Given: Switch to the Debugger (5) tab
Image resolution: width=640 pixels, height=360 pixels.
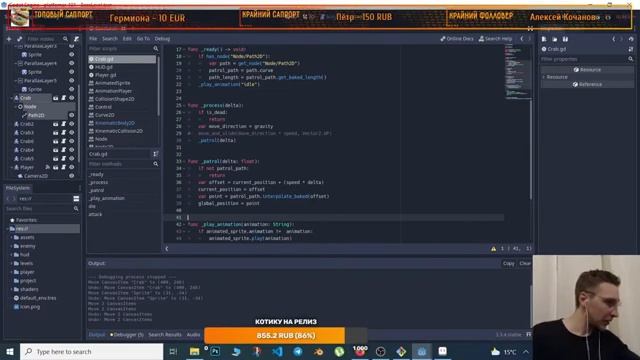Looking at the screenshot, I should pyautogui.click(x=127, y=334).
